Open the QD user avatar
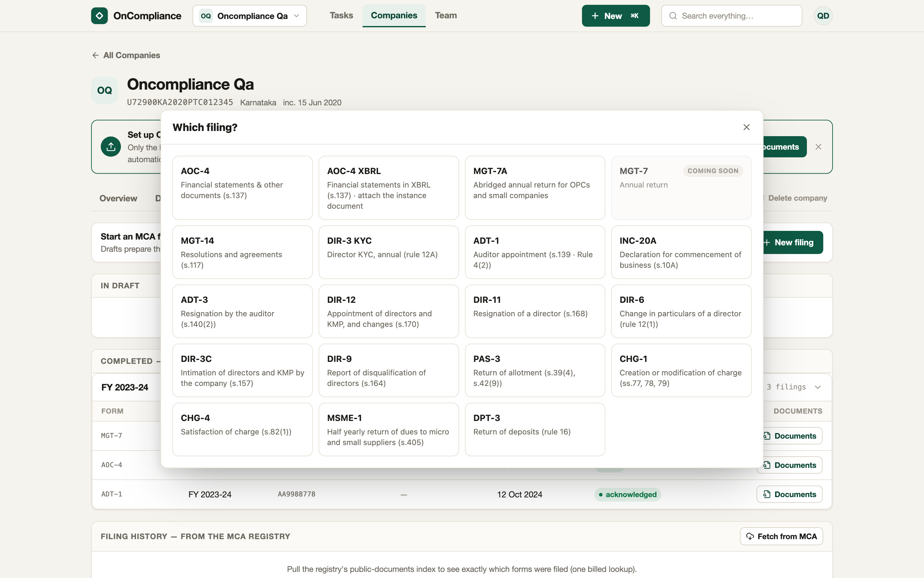Screen dimensions: 924x578 [823, 16]
